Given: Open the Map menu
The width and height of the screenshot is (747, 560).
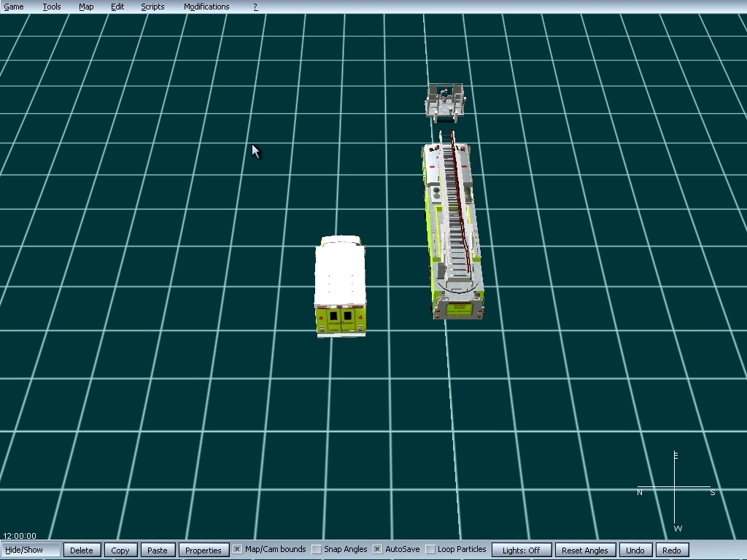Looking at the screenshot, I should (x=86, y=7).
